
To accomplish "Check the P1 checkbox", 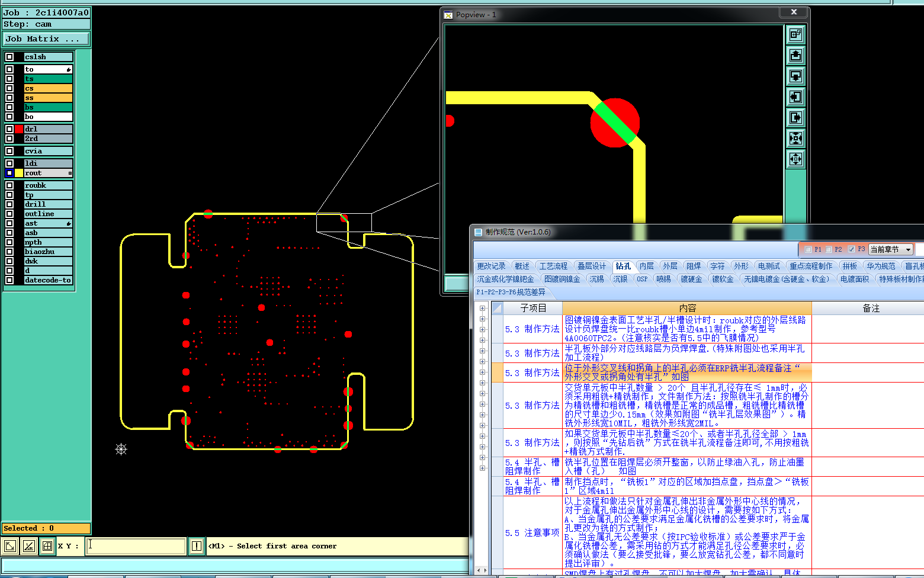I will pyautogui.click(x=808, y=249).
